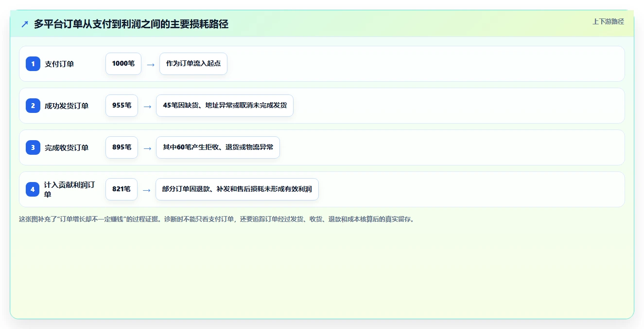Click the note 部分订单因退款、补发和售后损耗未形成有效利润
This screenshot has height=329, width=644.
click(x=237, y=189)
